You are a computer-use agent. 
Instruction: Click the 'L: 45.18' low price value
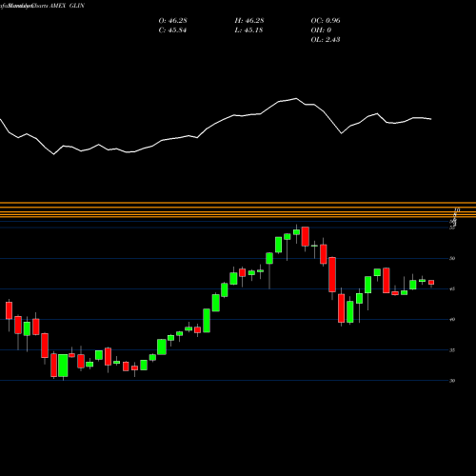248,30
